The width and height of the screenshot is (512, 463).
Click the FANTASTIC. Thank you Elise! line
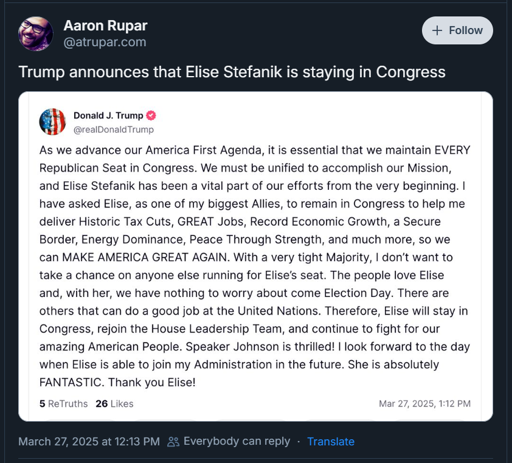pos(117,382)
